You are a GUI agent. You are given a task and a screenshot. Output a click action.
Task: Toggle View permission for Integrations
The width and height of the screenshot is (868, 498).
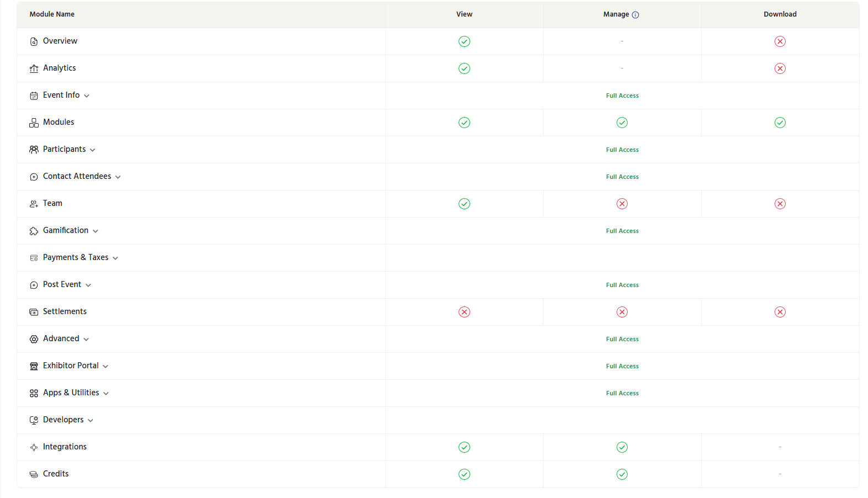click(x=464, y=447)
